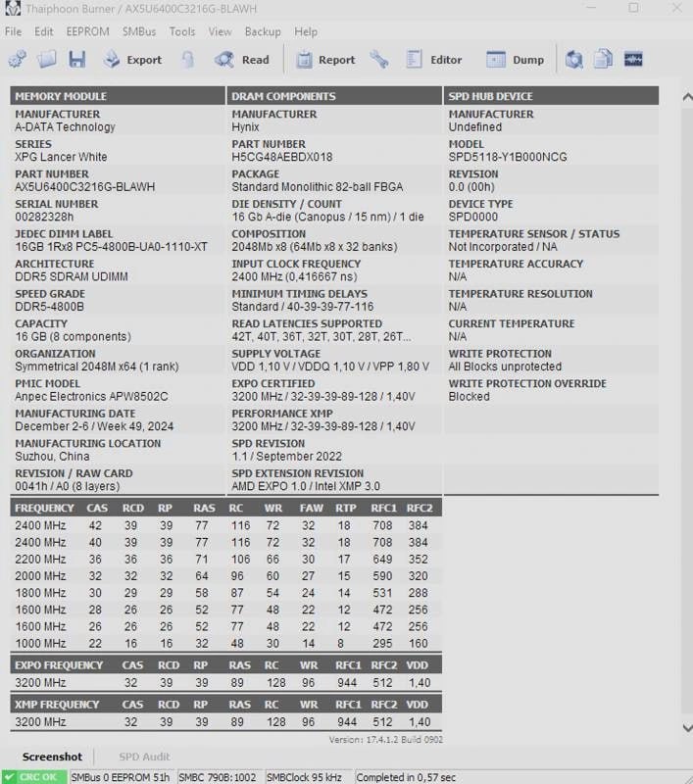
Task: Open the SMBus menu
Action: [x=139, y=31]
